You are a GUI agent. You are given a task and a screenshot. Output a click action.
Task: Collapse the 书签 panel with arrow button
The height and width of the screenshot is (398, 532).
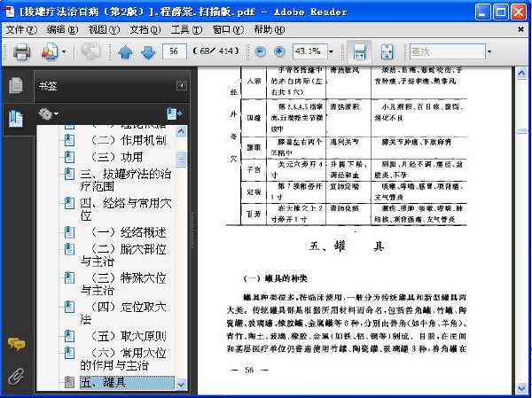coord(182,85)
